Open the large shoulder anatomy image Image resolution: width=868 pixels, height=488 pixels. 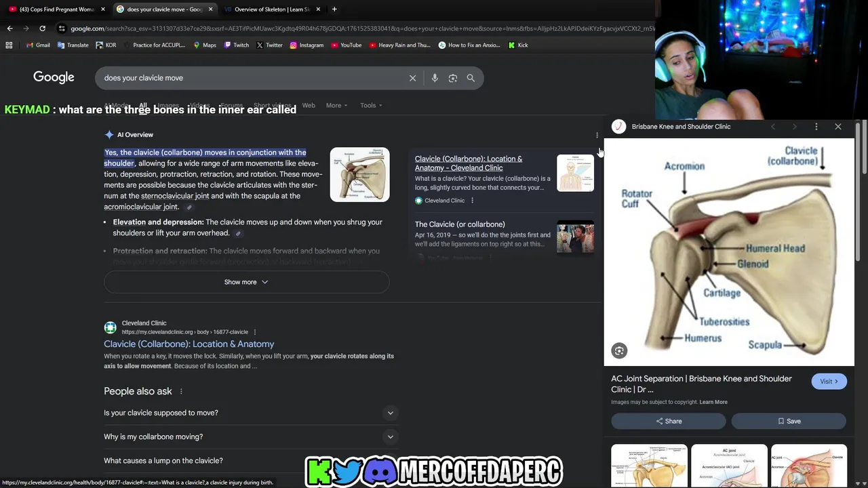click(x=729, y=252)
